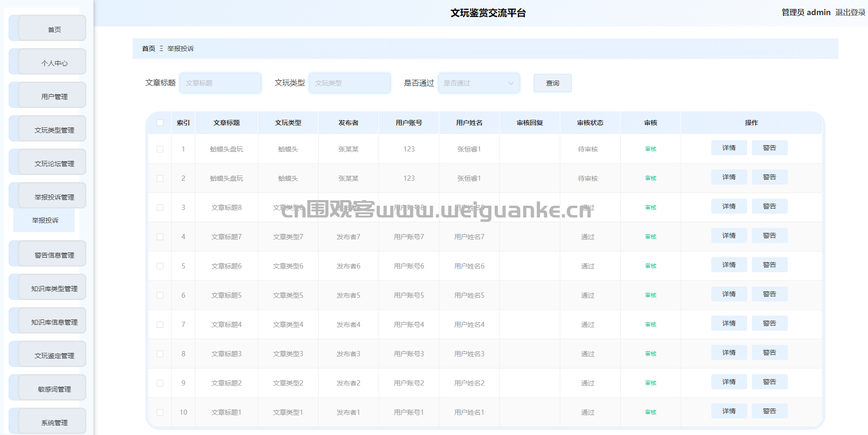
Task: Click the 审核 link in row 1
Action: pos(650,149)
